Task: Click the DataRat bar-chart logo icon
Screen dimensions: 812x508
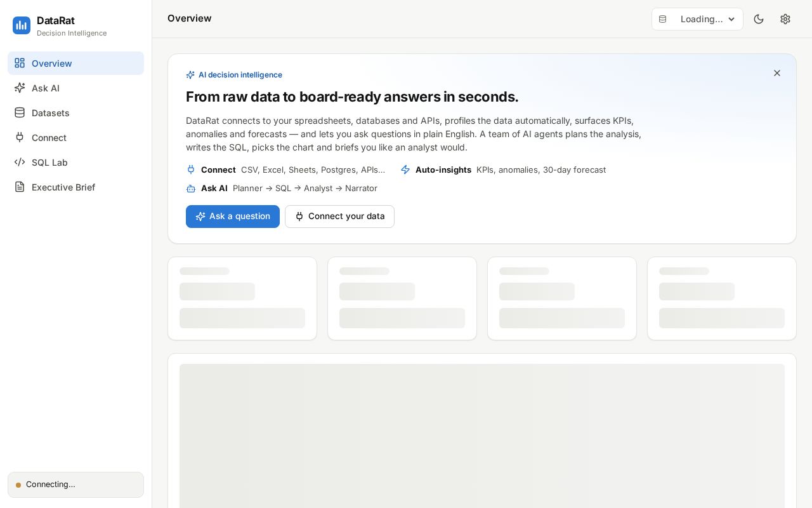Action: click(22, 25)
